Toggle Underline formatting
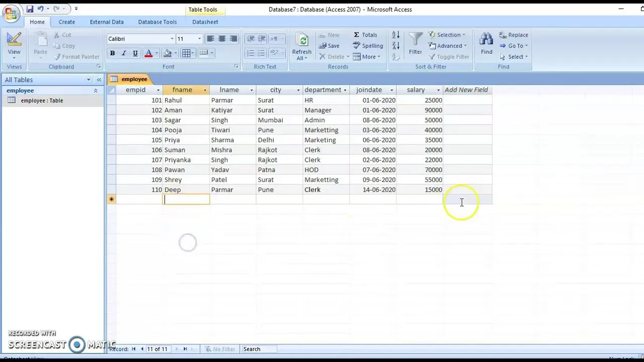 click(x=135, y=53)
